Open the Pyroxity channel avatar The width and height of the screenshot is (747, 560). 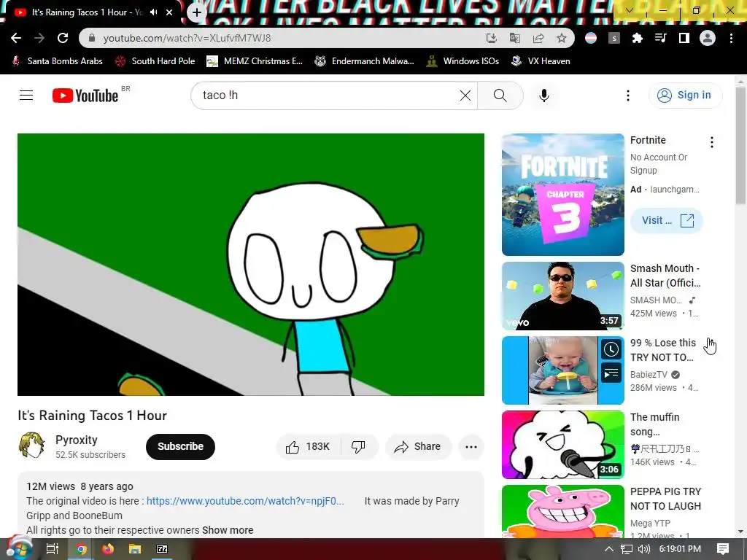[x=31, y=446]
